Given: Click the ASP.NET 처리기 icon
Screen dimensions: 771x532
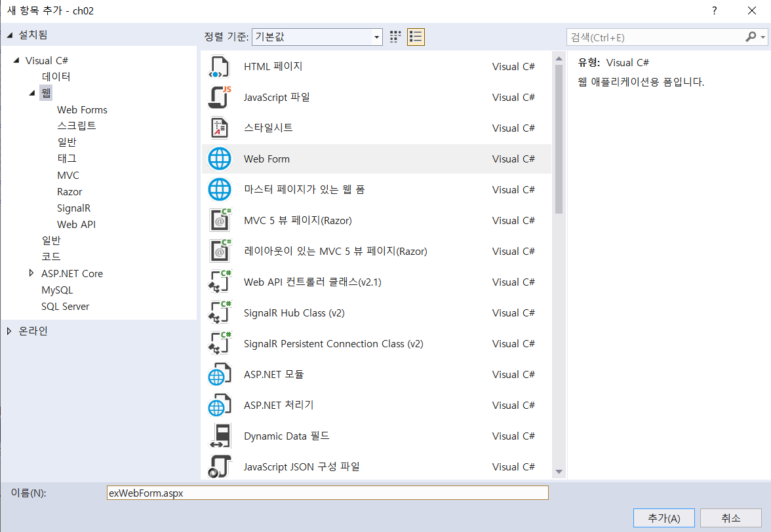Looking at the screenshot, I should pos(219,406).
